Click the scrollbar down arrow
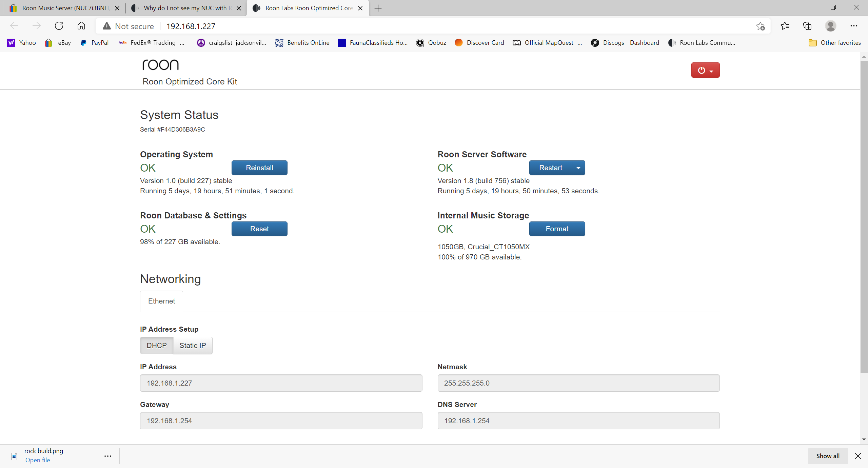 [x=864, y=440]
